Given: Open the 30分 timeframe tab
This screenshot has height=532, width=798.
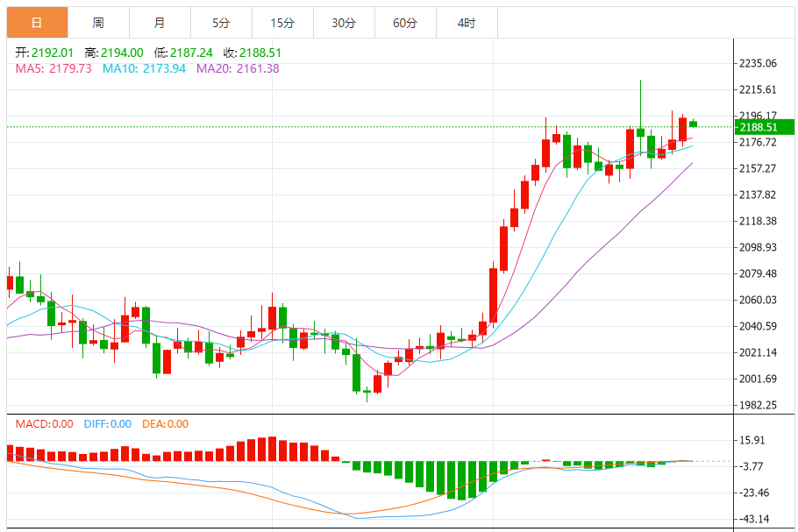Looking at the screenshot, I should [344, 23].
